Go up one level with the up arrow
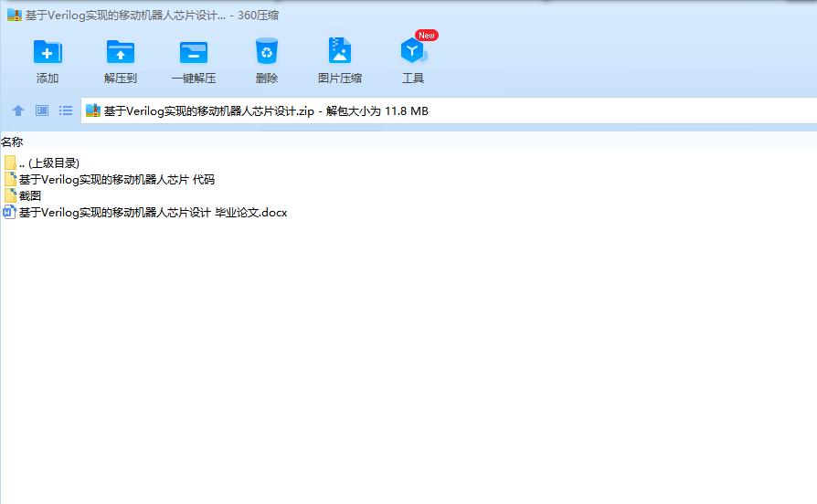The image size is (817, 504). pos(18,110)
